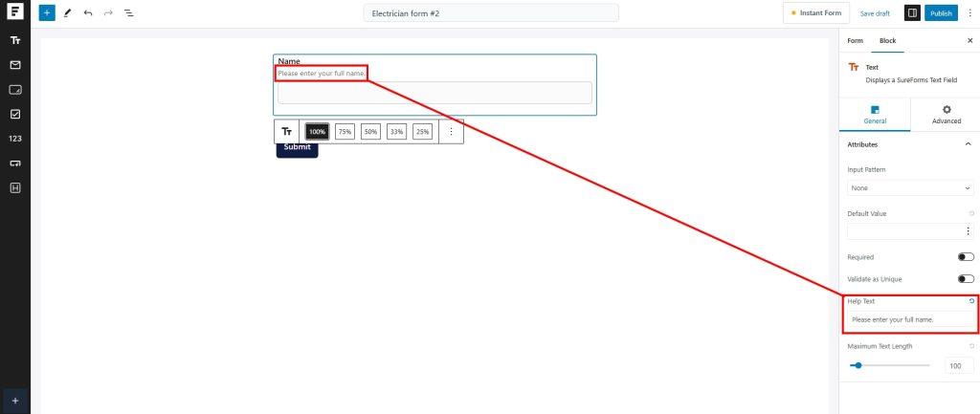Add a Checkbox field from sidebar
The height and width of the screenshot is (414, 980).
pyautogui.click(x=15, y=115)
